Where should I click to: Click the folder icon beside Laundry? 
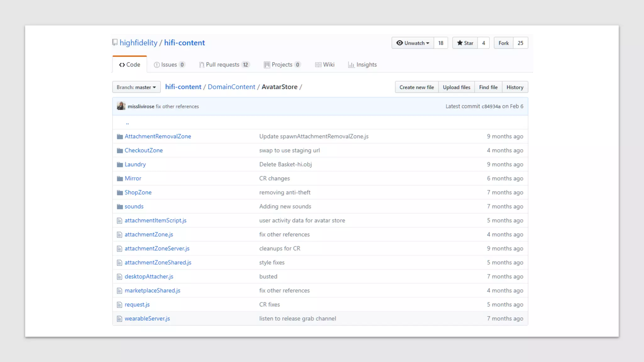click(119, 164)
